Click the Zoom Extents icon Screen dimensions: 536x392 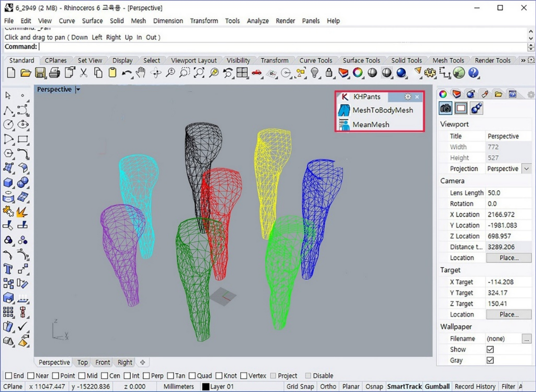coord(199,73)
